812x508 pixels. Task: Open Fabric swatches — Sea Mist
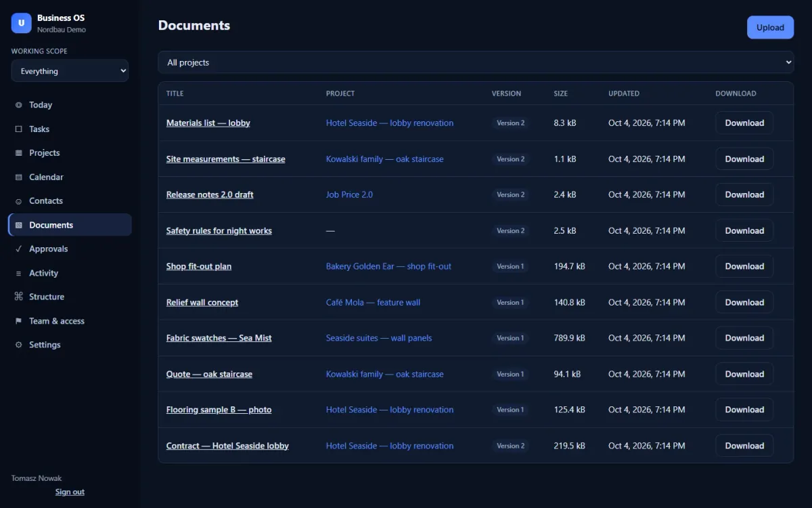pos(219,338)
